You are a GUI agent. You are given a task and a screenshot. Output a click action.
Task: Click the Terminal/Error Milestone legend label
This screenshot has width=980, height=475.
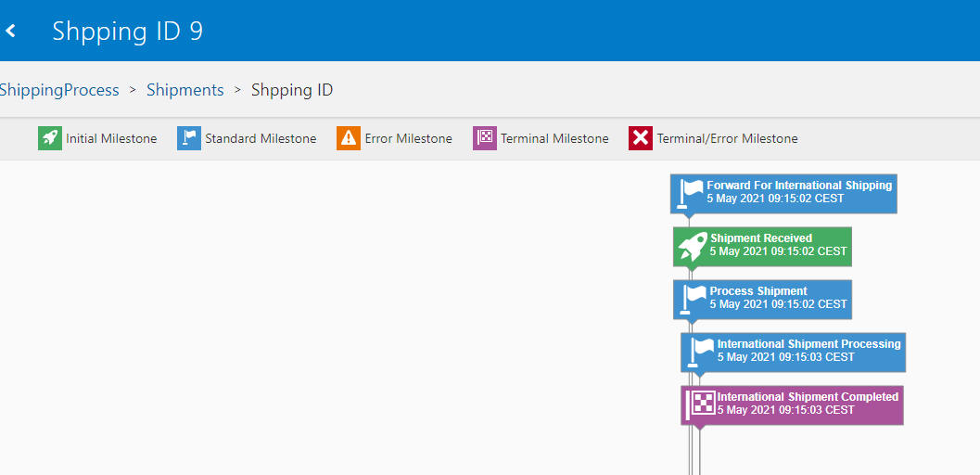(727, 139)
